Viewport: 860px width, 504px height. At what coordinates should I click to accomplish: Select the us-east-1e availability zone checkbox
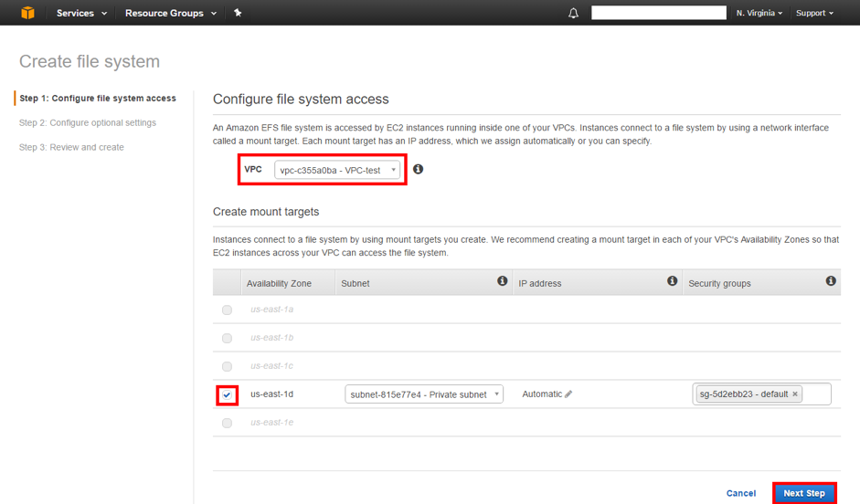(227, 423)
